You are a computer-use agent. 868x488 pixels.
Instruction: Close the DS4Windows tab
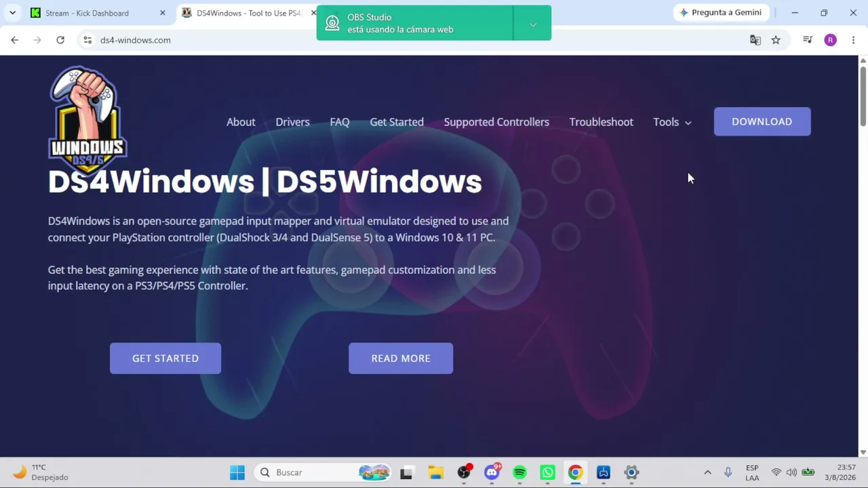pyautogui.click(x=313, y=13)
